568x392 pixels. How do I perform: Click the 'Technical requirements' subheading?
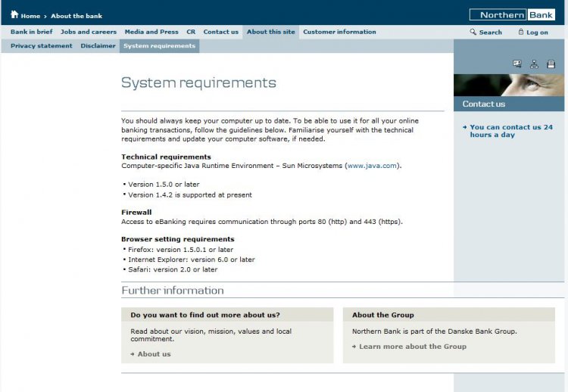(x=166, y=157)
